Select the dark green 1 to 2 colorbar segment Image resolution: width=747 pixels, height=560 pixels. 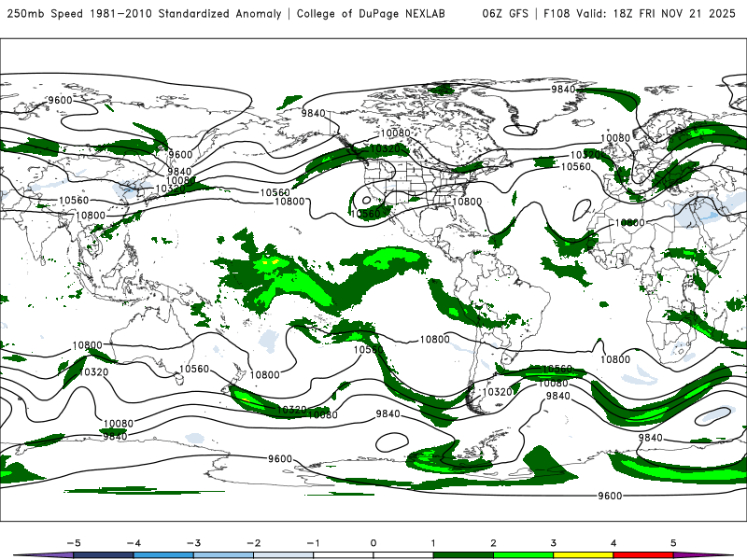tap(463, 555)
